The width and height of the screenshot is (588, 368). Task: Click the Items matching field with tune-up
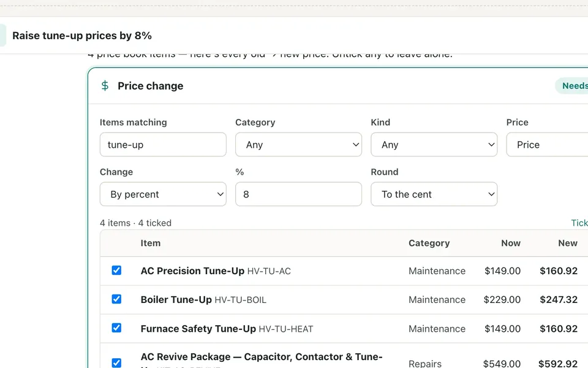[163, 145]
